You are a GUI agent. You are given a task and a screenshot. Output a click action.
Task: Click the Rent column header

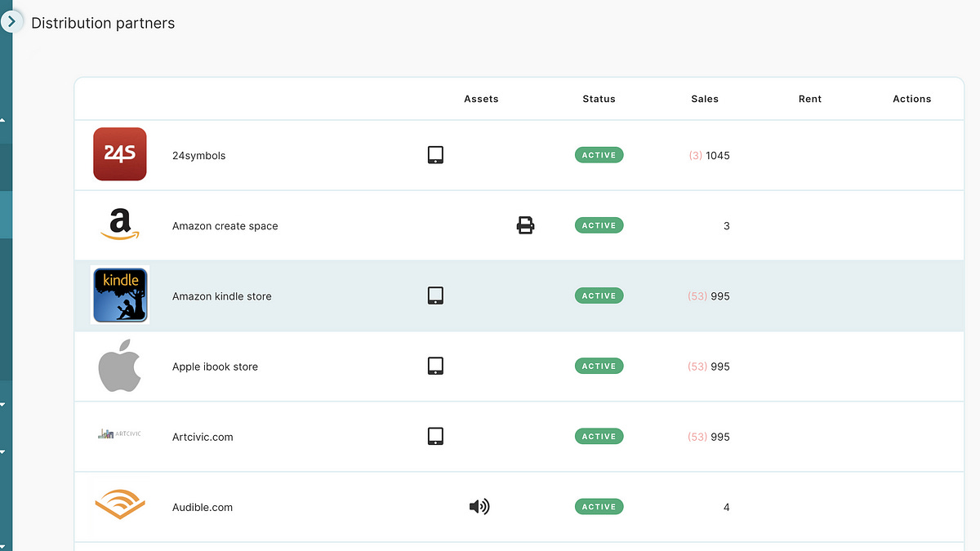810,99
